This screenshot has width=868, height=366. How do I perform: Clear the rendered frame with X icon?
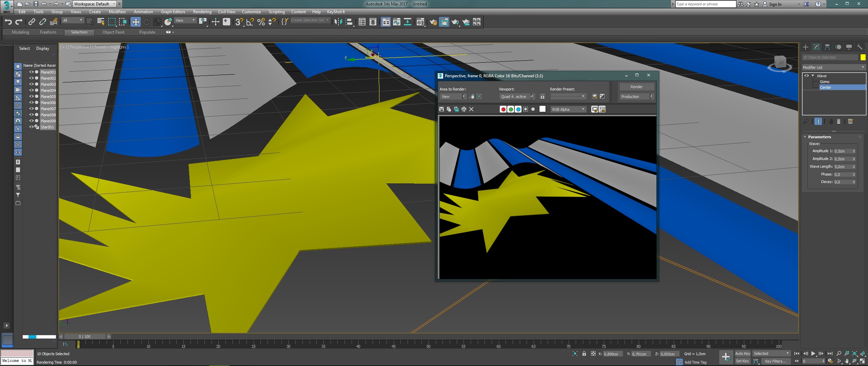click(471, 109)
